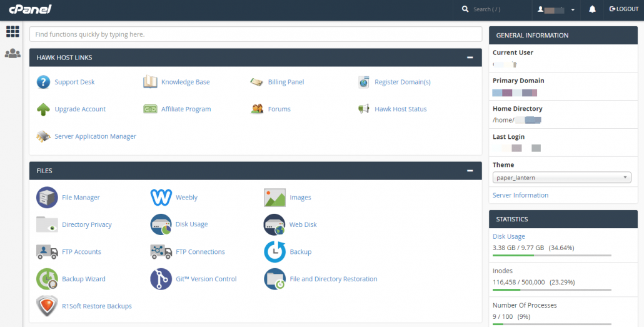Click the FTP Accounts truck icon
This screenshot has width=644, height=327.
pyautogui.click(x=47, y=252)
